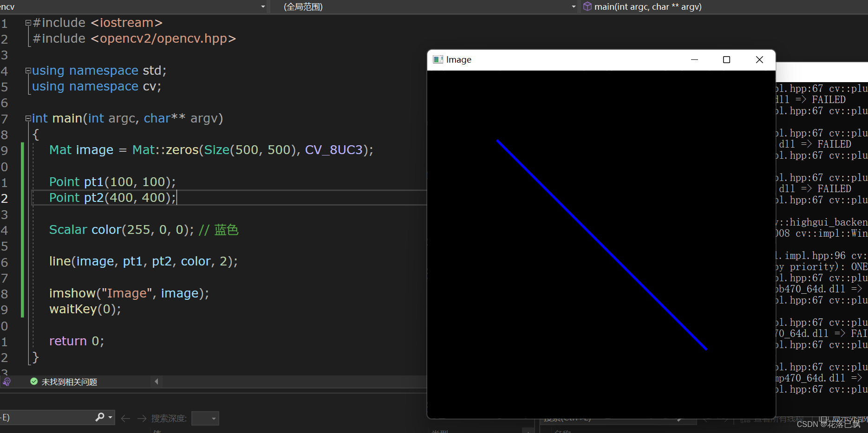868x433 pixels.
Task: Click 'highgui_backen' text in the console window
Action: pos(829,222)
